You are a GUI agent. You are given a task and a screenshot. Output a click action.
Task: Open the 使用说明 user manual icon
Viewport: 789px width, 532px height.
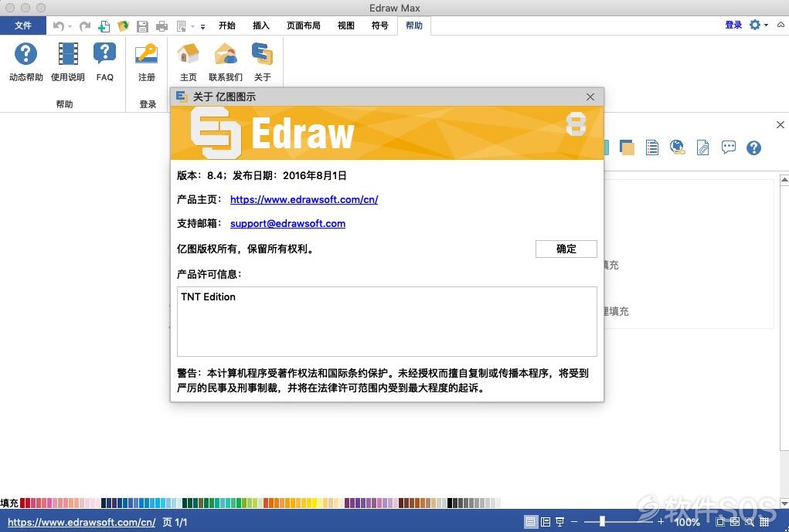click(x=68, y=54)
